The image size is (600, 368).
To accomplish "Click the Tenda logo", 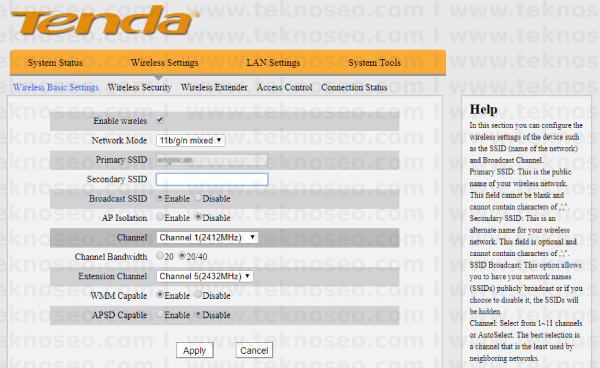I will pyautogui.click(x=105, y=20).
